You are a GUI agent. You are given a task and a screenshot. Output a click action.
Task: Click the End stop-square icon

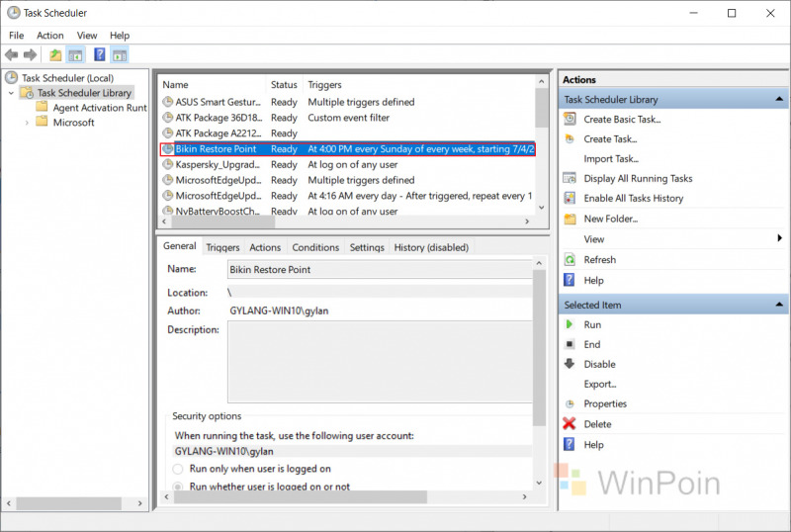[x=570, y=344]
